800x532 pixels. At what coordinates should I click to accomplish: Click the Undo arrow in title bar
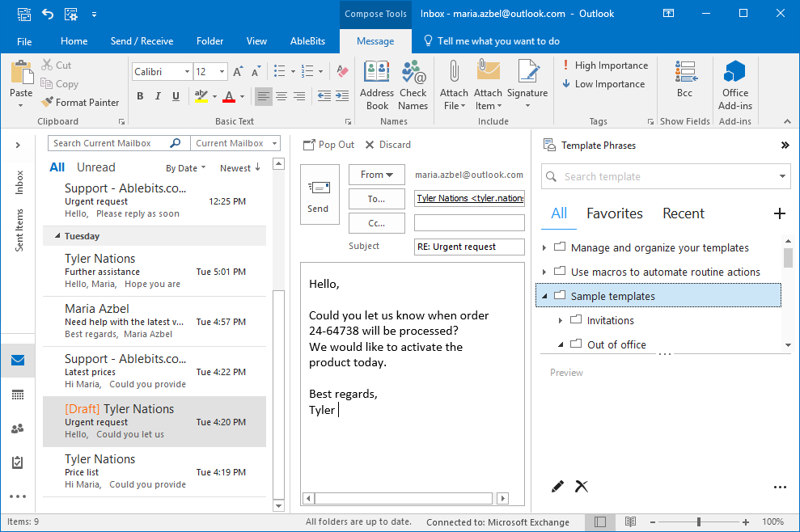pyautogui.click(x=48, y=14)
